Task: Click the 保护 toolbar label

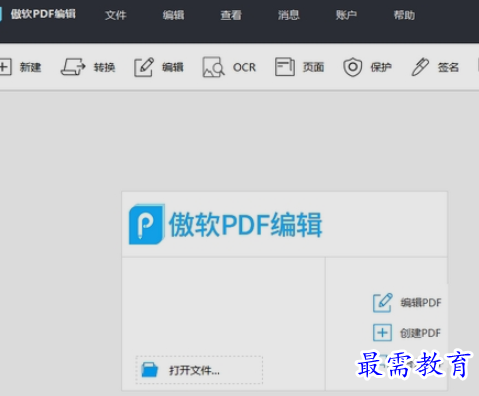Action: (x=381, y=67)
